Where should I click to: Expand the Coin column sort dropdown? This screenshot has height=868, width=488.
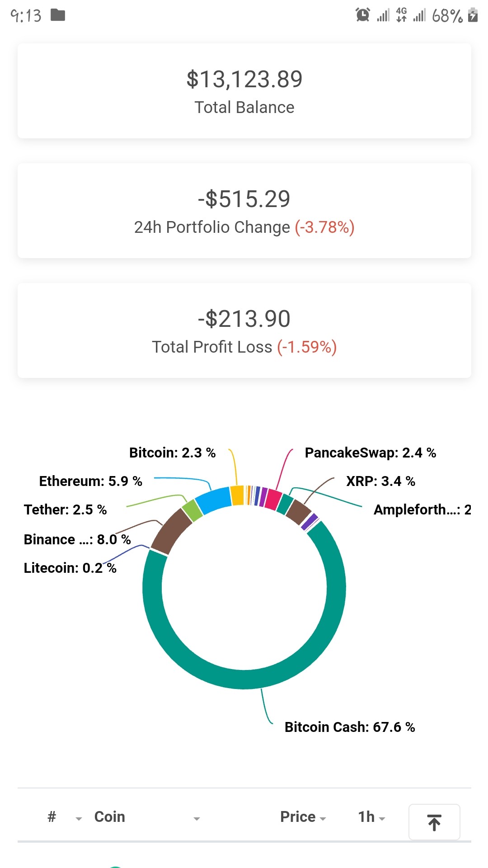(197, 819)
